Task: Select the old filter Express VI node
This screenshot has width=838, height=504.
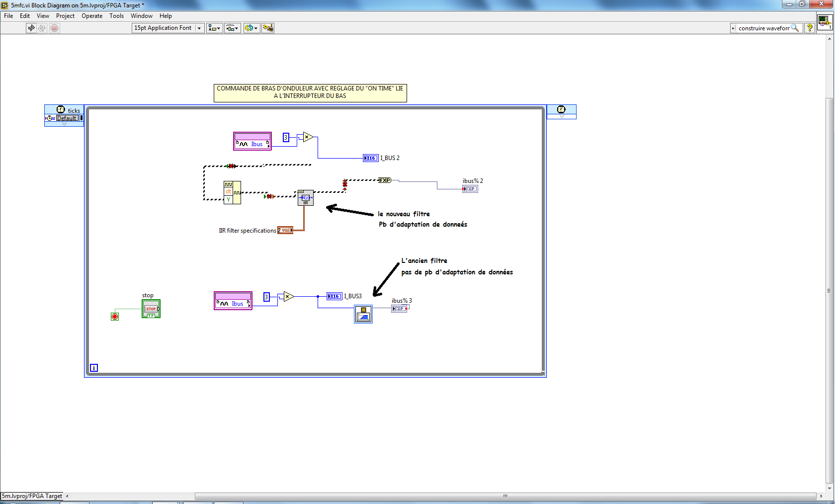Action: [x=363, y=314]
